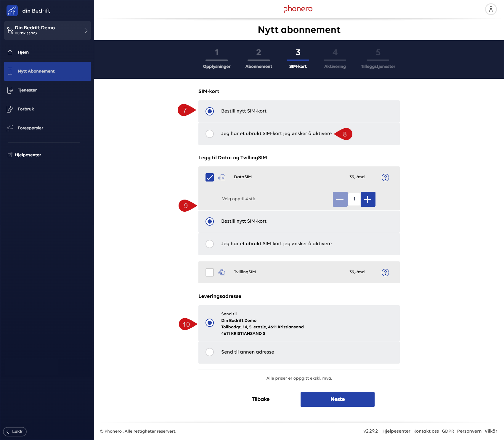Select step 3 SIM-kort
504x440 pixels.
[x=298, y=59]
